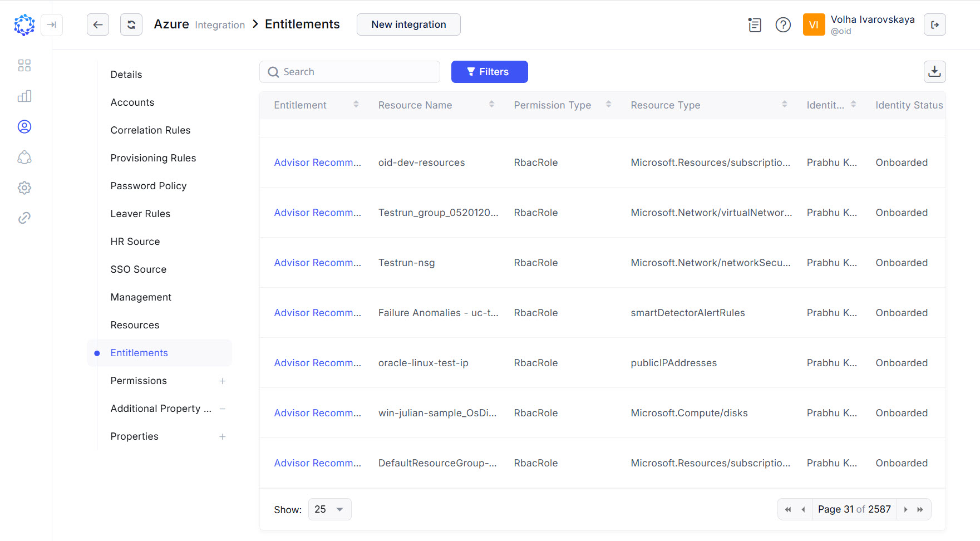
Task: Open the Show rows-per-page dropdown
Action: [x=329, y=509]
